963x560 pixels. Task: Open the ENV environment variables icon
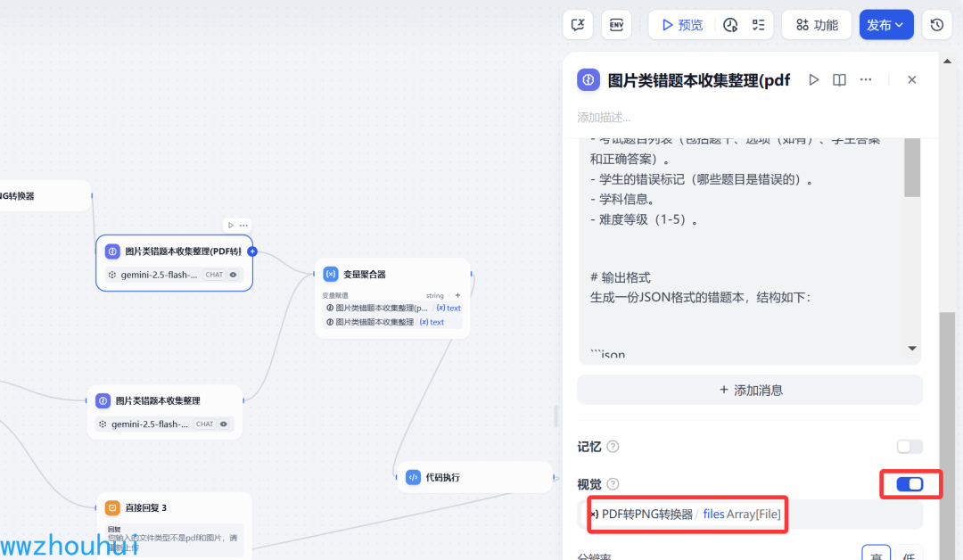pyautogui.click(x=616, y=25)
